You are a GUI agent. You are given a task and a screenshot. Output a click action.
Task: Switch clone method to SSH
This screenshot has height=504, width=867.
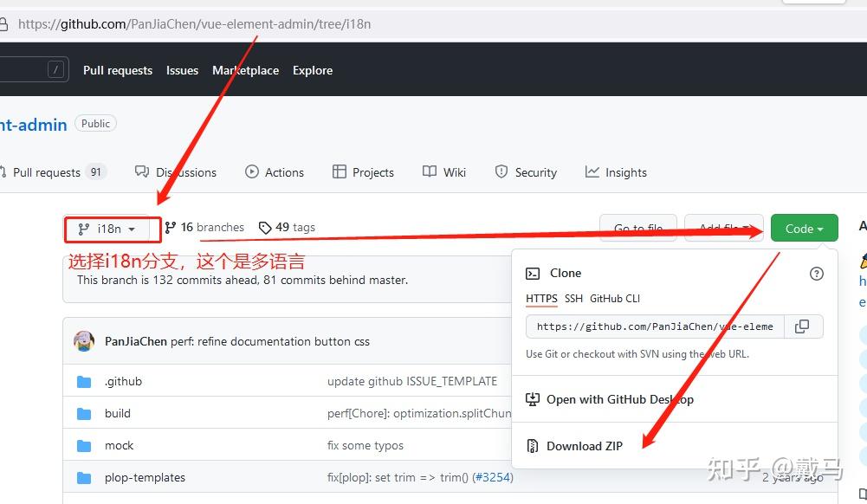click(573, 299)
